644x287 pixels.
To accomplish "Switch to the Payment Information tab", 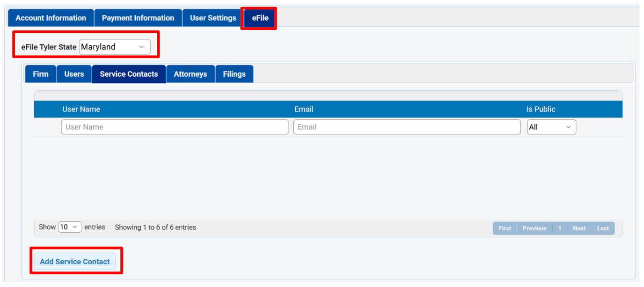I will [x=138, y=18].
